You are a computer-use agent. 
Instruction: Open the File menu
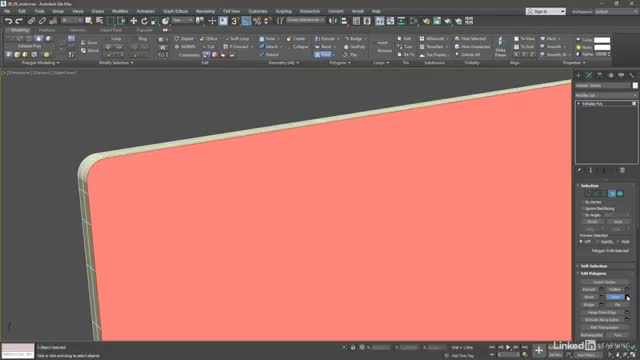pyautogui.click(x=7, y=11)
